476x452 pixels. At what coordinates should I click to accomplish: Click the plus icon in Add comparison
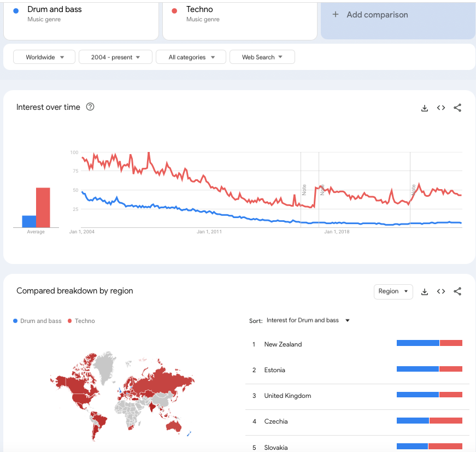(x=336, y=15)
